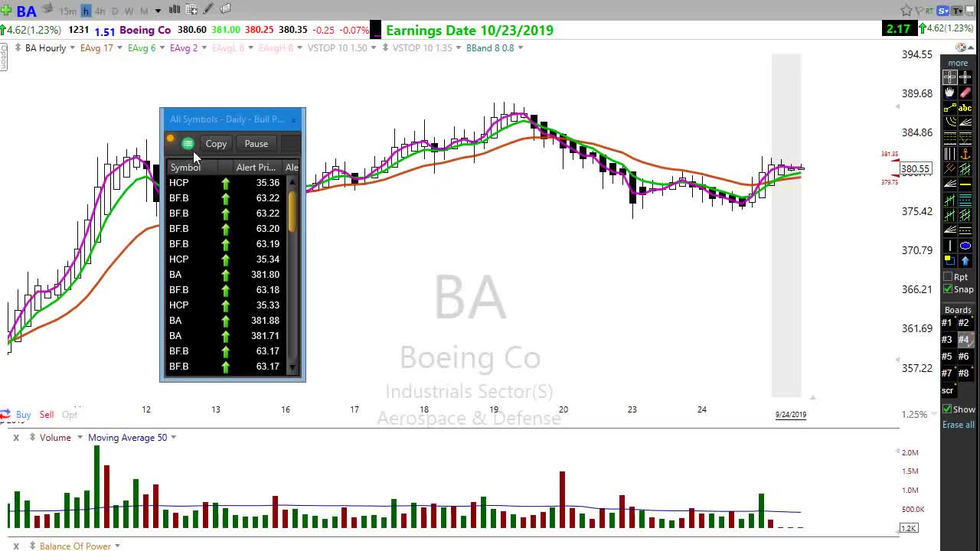This screenshot has width=980, height=551.
Task: Expand the EAvg 6 indicator dropdown
Action: (x=162, y=47)
